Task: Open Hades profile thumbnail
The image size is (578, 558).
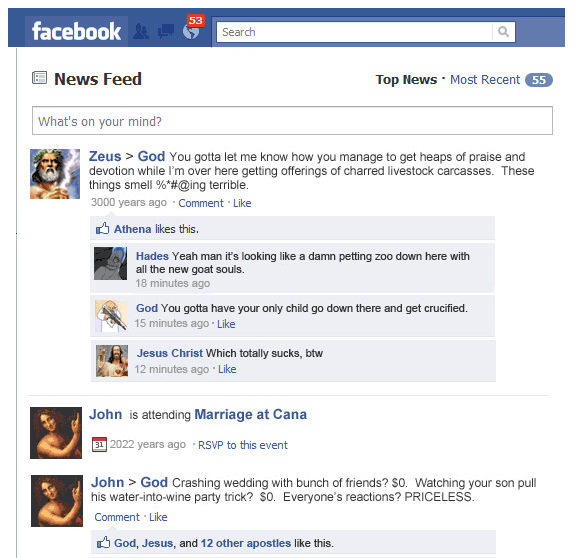Action: [110, 264]
